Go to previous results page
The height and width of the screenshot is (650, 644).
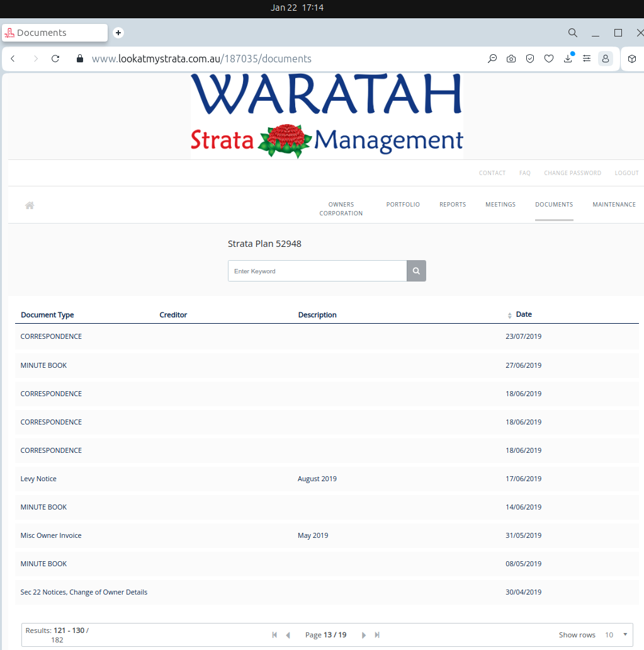[288, 635]
